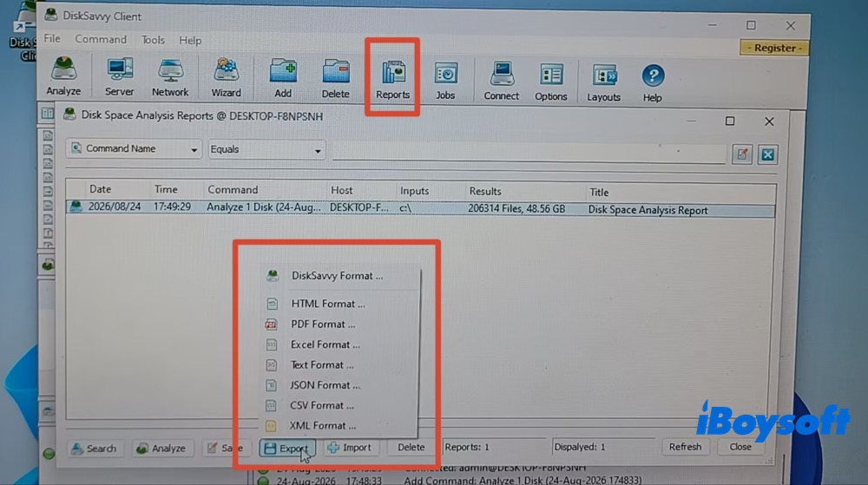Sort by the Results column header

(485, 192)
